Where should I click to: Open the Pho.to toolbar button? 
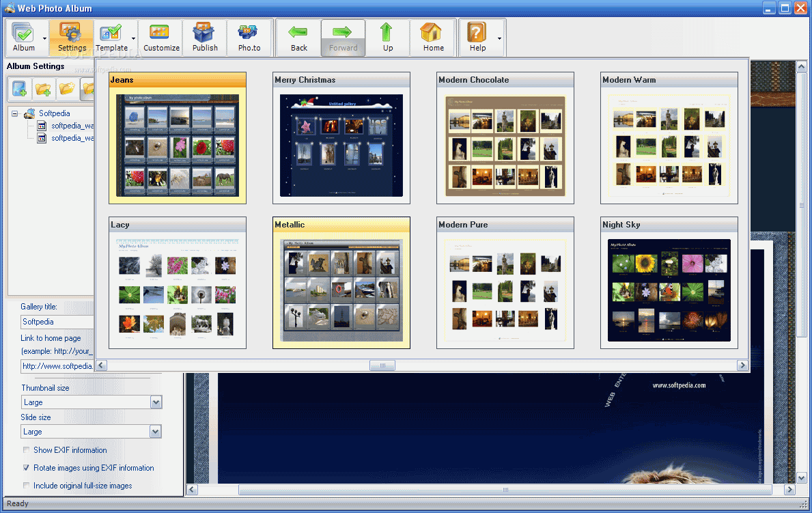tap(249, 38)
